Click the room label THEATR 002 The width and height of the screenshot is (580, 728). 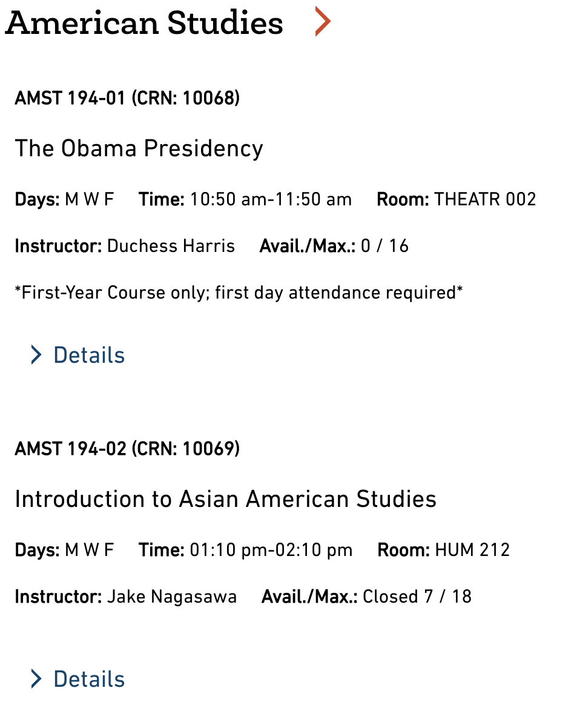point(484,199)
